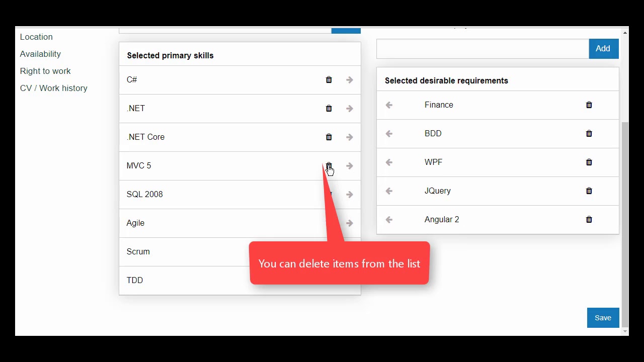Delete the .NET skill from list
Viewport: 644px width, 362px height.
(329, 109)
